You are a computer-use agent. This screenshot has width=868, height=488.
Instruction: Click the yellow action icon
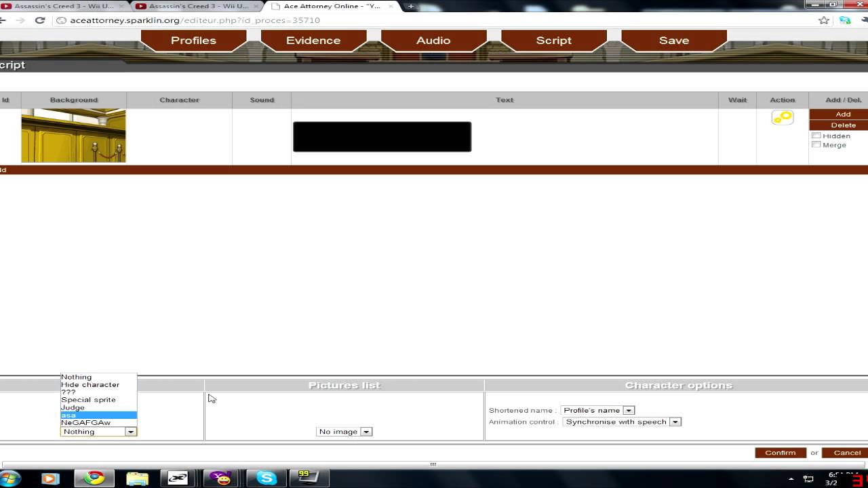click(x=782, y=117)
